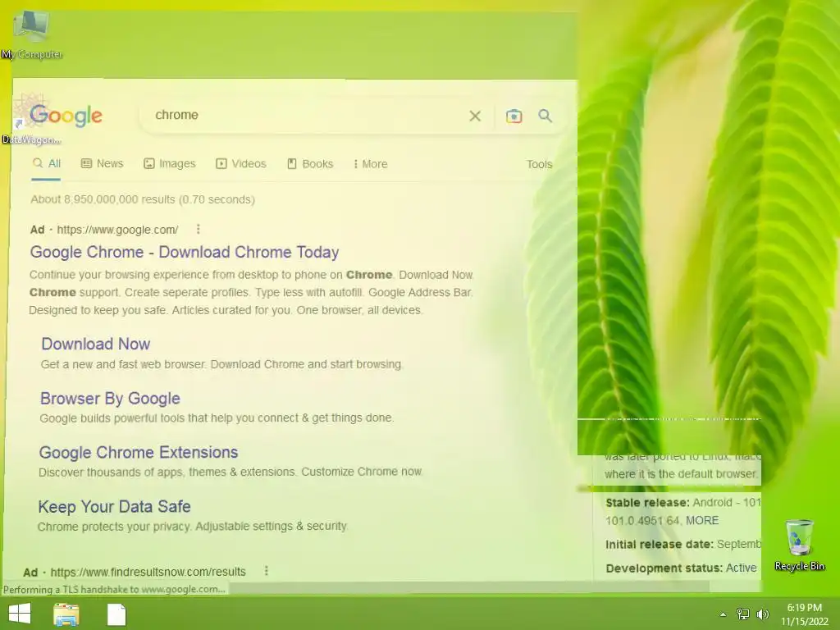Click the Development status: Active text
This screenshot has width=840, height=630.
(681, 568)
